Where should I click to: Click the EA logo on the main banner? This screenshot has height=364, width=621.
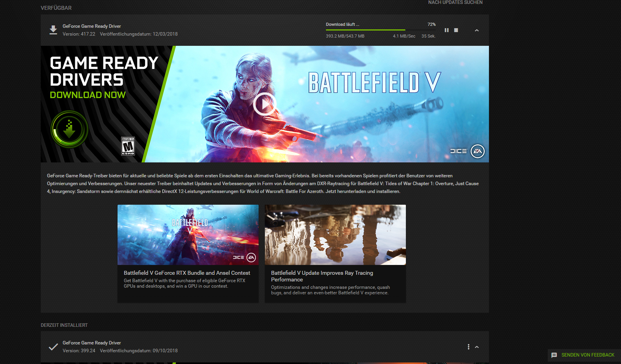[x=478, y=151]
